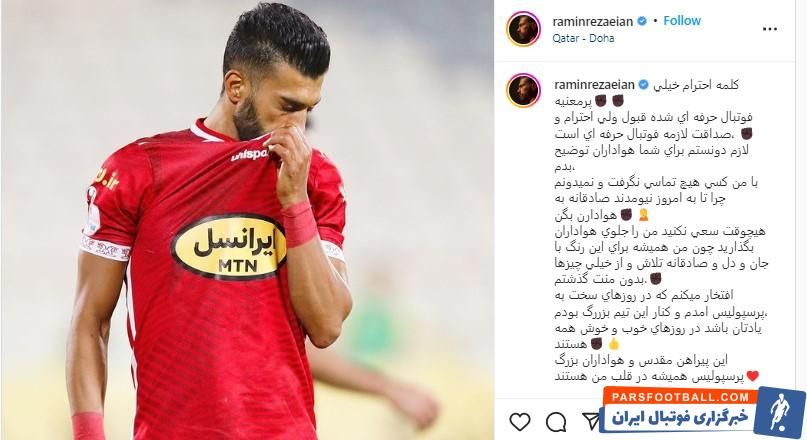Share the post via paper plane icon
Image resolution: width=807 pixels, height=440 pixels.
[x=590, y=421]
